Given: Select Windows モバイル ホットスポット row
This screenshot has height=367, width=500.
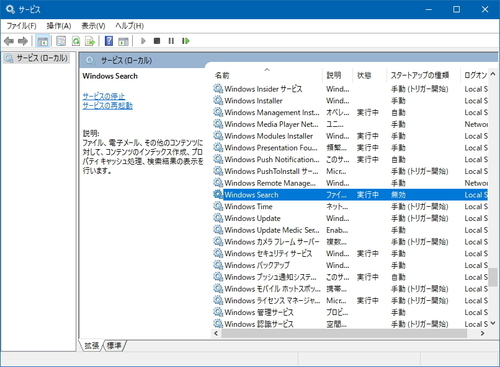Looking at the screenshot, I should [x=350, y=289].
